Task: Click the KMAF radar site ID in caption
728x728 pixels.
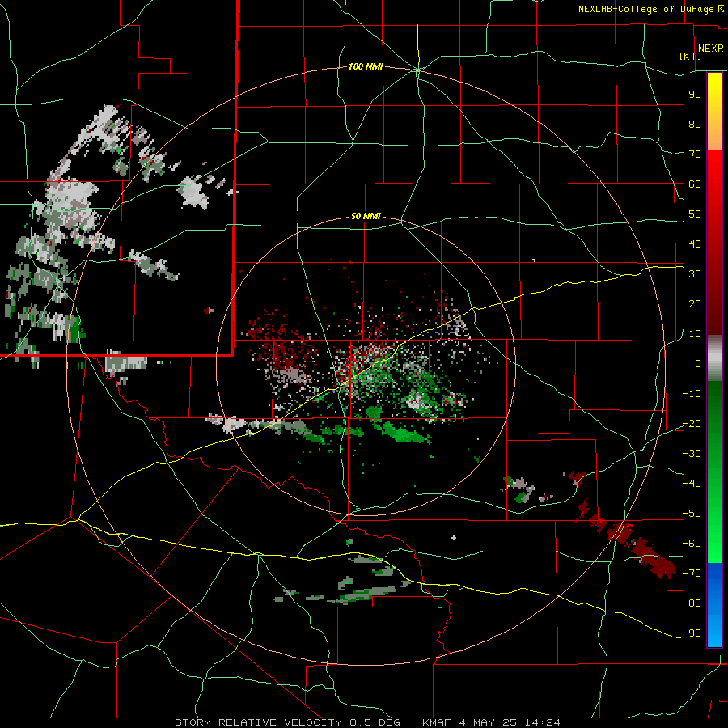Action: [x=438, y=722]
